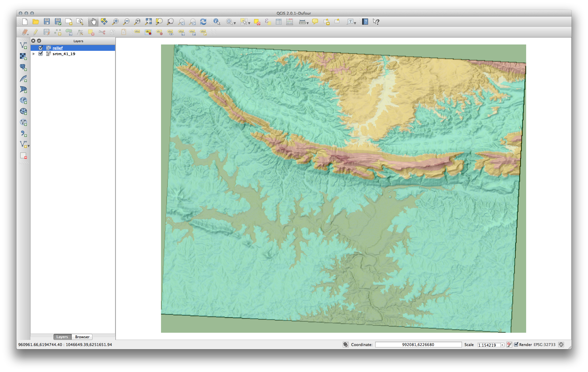Open the Scale dropdown arrow
Screen dimensions: 588x372
tap(502, 345)
